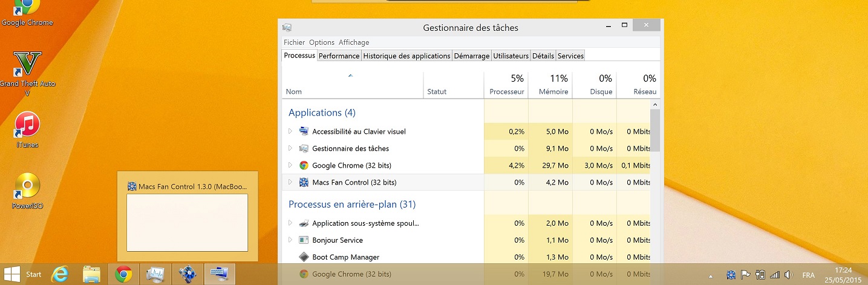The height and width of the screenshot is (285, 868).
Task: Sort by Mémoire column header
Action: point(550,85)
